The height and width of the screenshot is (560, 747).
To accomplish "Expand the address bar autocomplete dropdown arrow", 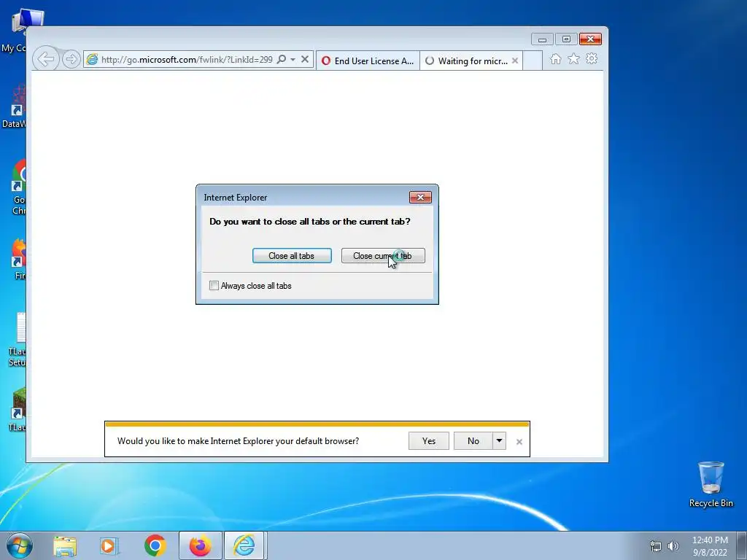I will pos(293,60).
